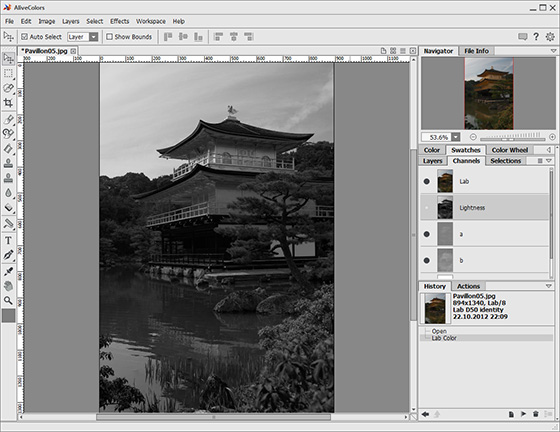Select the Hand tool
560x432 pixels.
(x=8, y=286)
